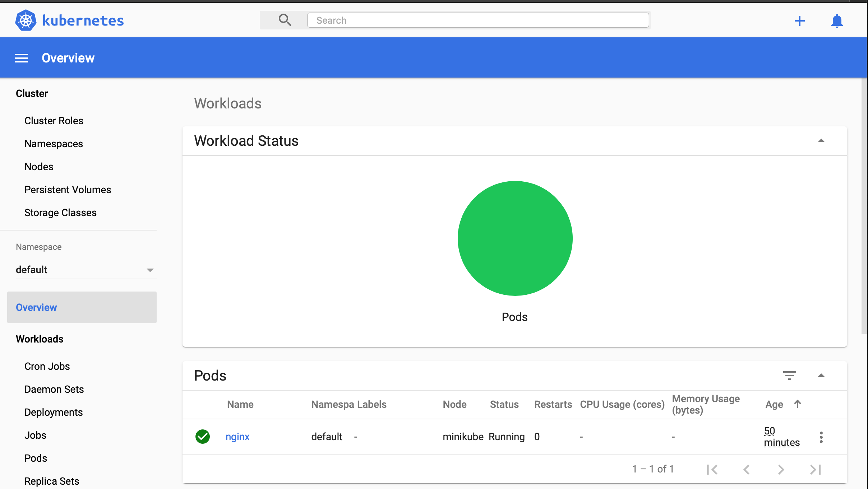Viewport: 868px width, 489px height.
Task: Toggle the Age column sort order
Action: pos(797,404)
